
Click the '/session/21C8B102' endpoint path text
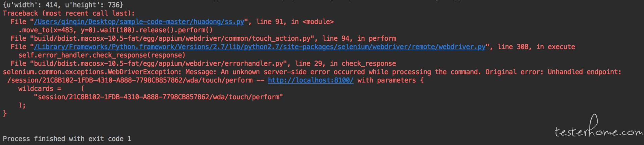coord(130,80)
